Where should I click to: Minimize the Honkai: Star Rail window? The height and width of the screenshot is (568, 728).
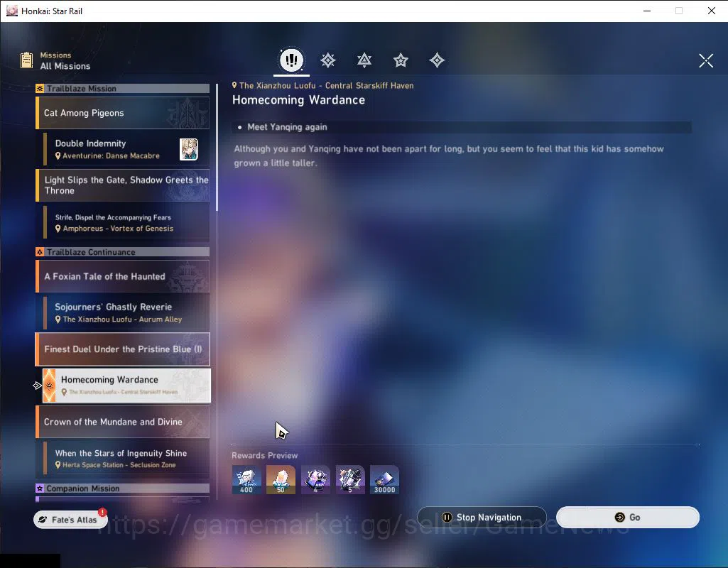[647, 11]
